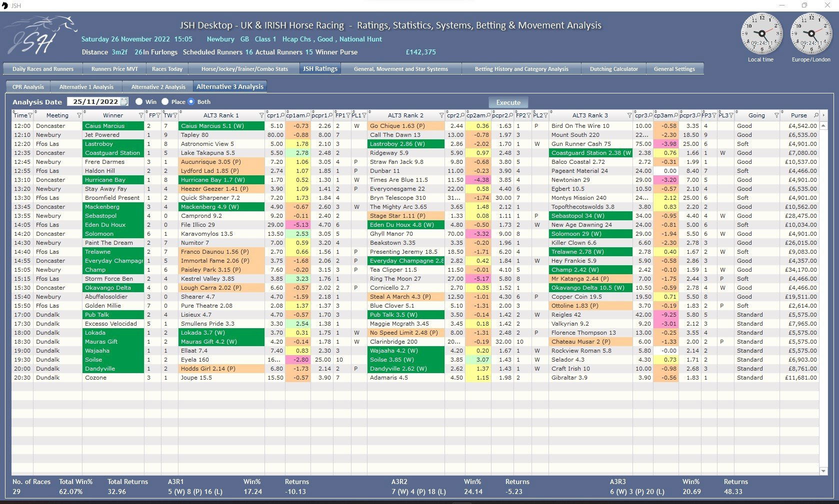Click the cell 'Bird On The Wire 10'
This screenshot has height=504, width=839.
point(590,126)
